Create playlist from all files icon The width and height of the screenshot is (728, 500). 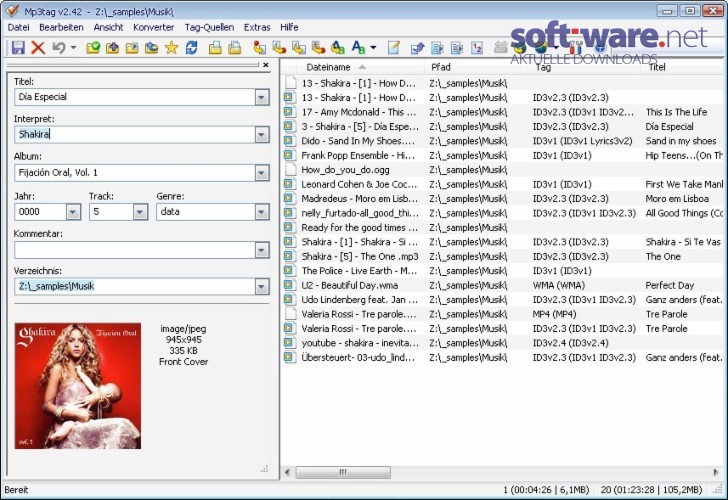point(215,47)
